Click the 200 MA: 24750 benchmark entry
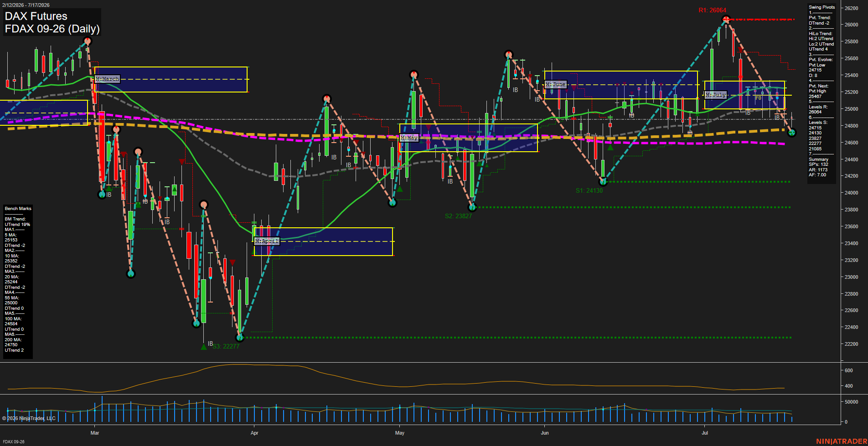 pyautogui.click(x=13, y=342)
